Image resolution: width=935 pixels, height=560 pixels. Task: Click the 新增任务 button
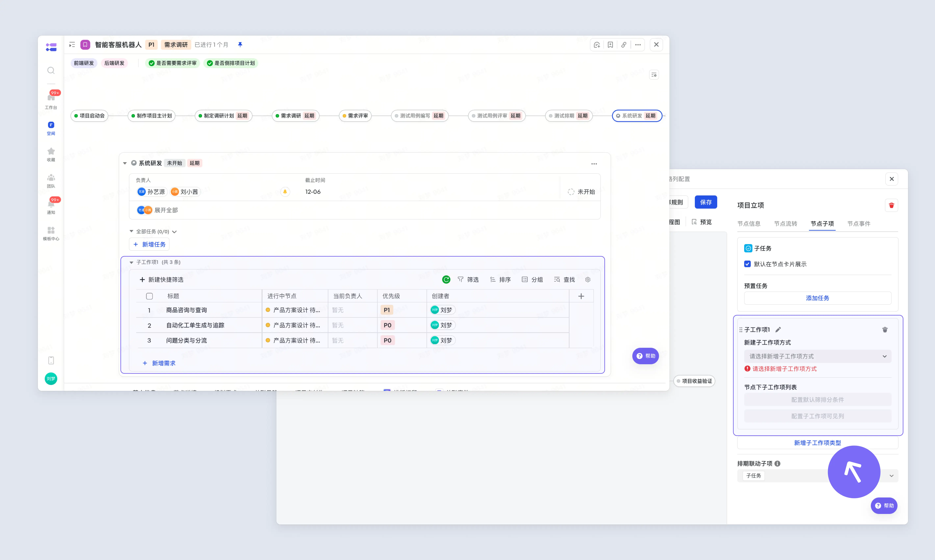coord(149,244)
